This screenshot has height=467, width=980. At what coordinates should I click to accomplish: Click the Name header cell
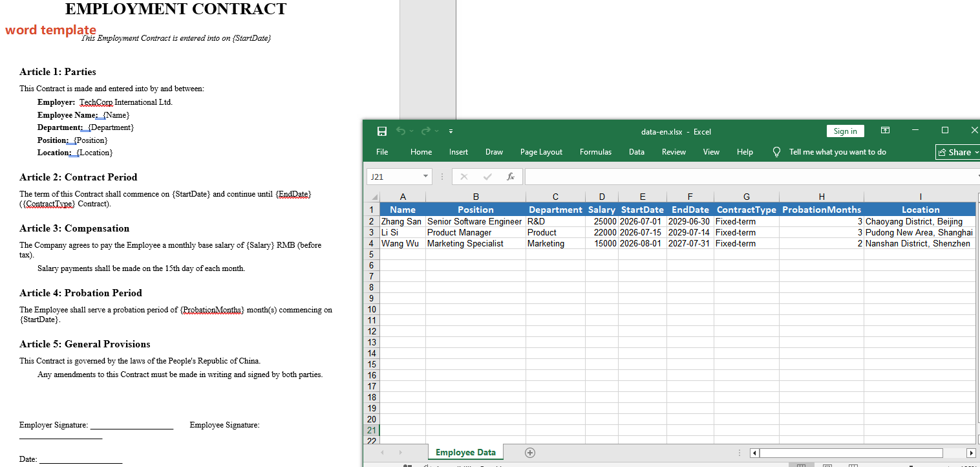point(403,210)
